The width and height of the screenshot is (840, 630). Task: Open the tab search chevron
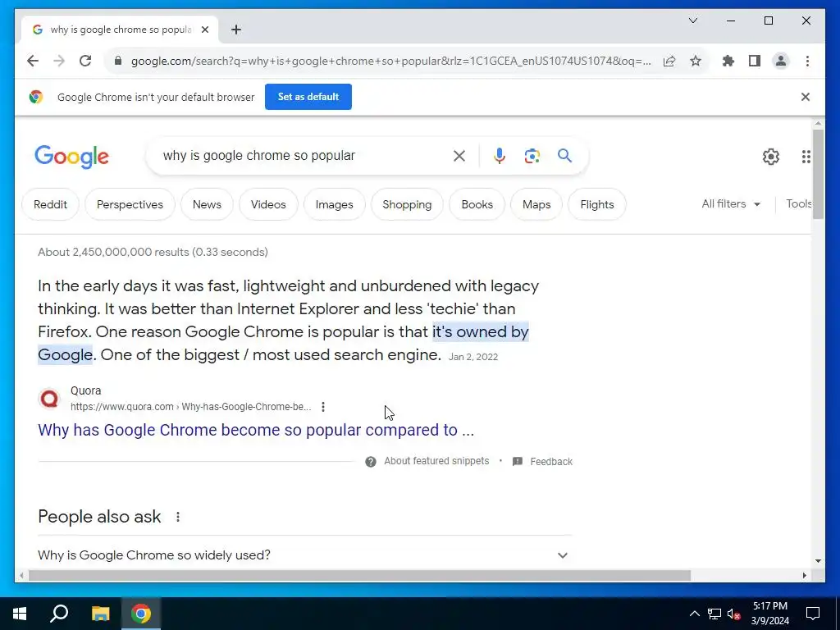692,21
